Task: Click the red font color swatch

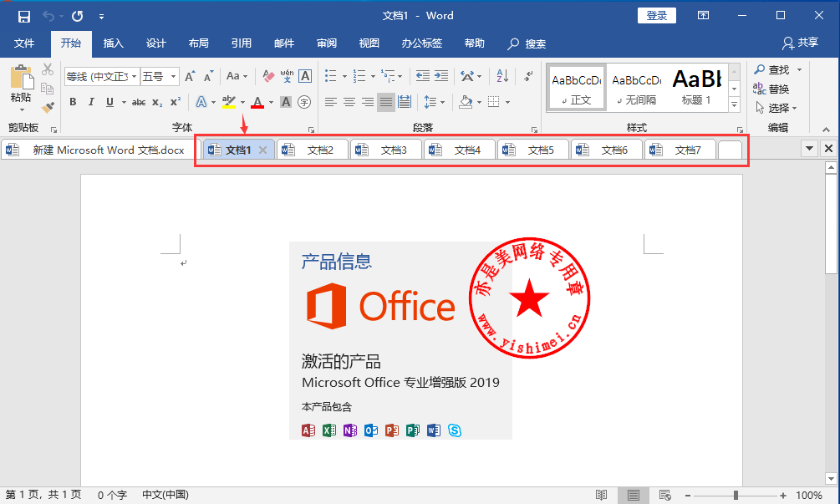Action: [257, 102]
